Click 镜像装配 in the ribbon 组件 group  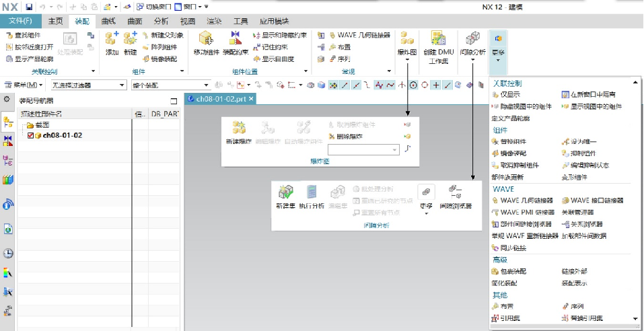click(x=159, y=59)
